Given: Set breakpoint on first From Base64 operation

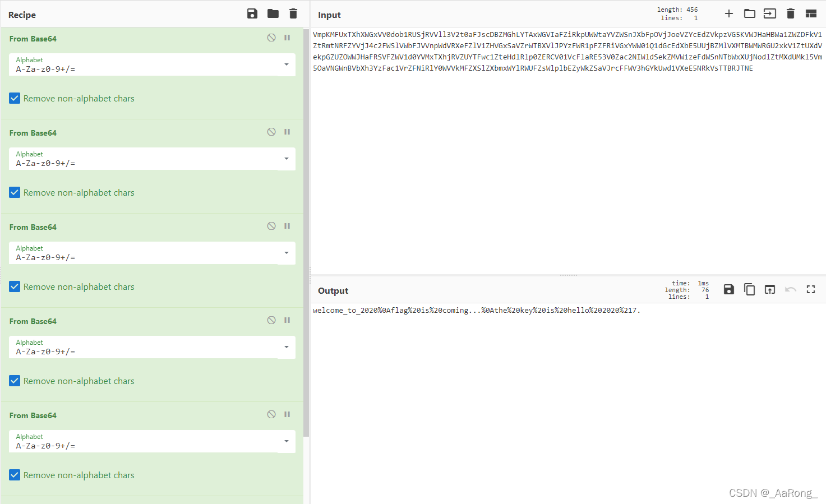Looking at the screenshot, I should coord(287,38).
